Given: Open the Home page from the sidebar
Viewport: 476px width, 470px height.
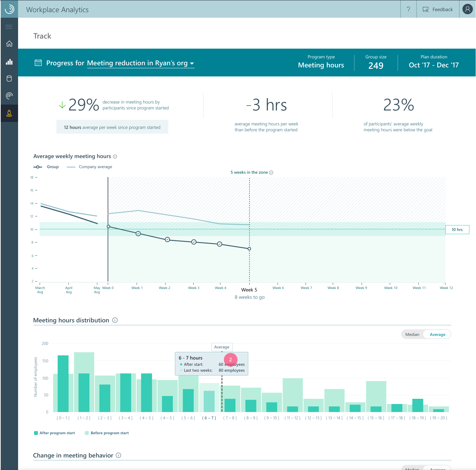Looking at the screenshot, I should coord(9,44).
